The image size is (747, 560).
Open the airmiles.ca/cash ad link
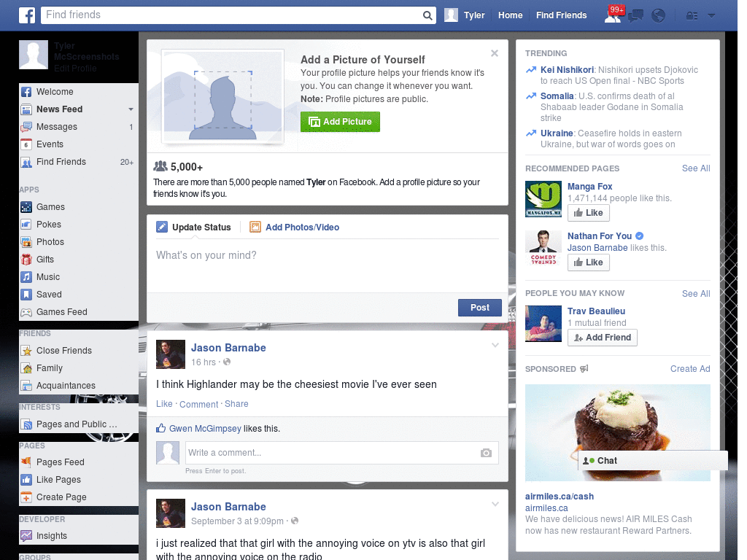[x=560, y=496]
